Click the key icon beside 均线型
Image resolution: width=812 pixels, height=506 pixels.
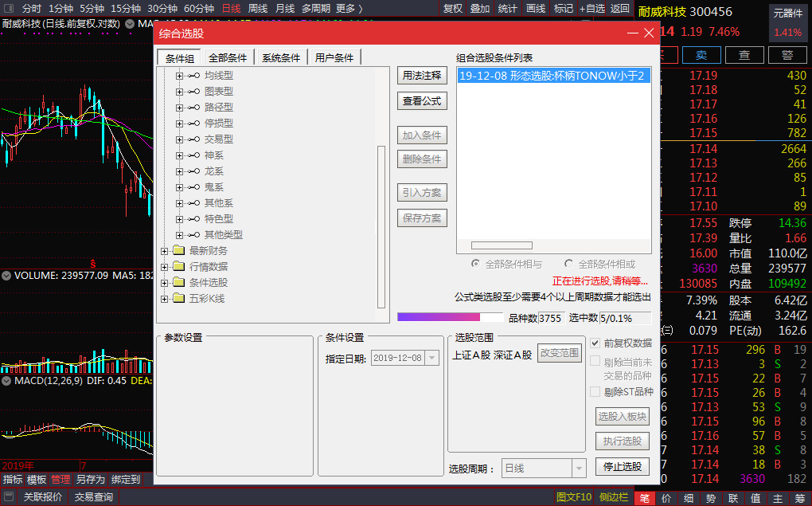click(193, 76)
